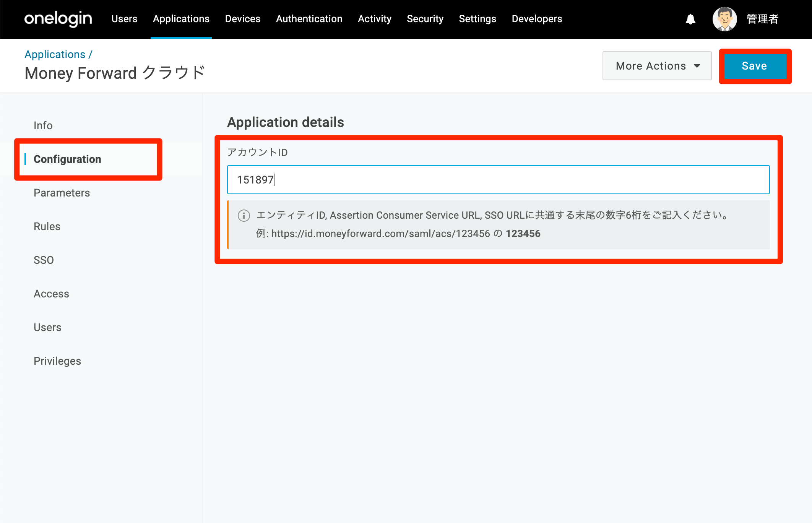Click the アカウントID field label
This screenshot has width=812, height=523.
[x=257, y=153]
